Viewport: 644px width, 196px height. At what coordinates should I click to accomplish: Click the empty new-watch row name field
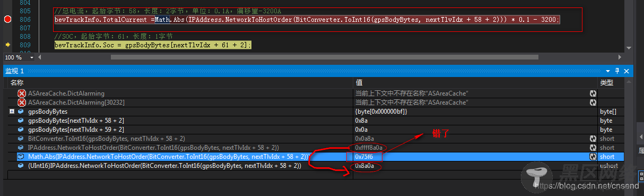point(180,175)
